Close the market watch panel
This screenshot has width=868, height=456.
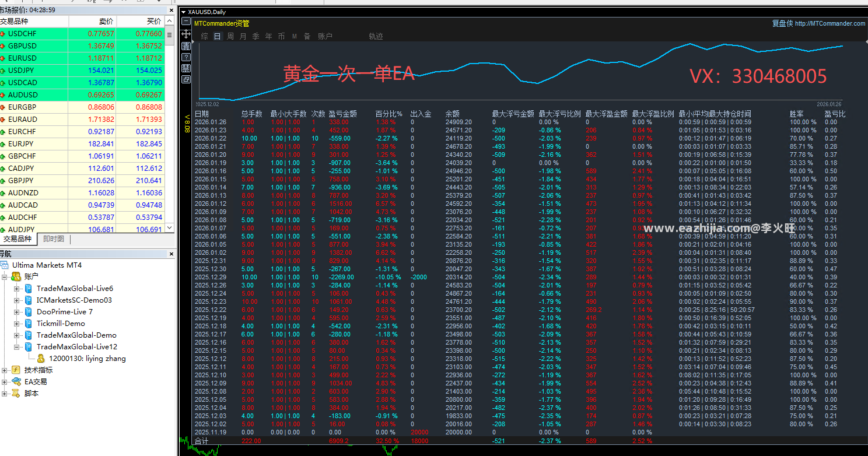click(x=171, y=10)
